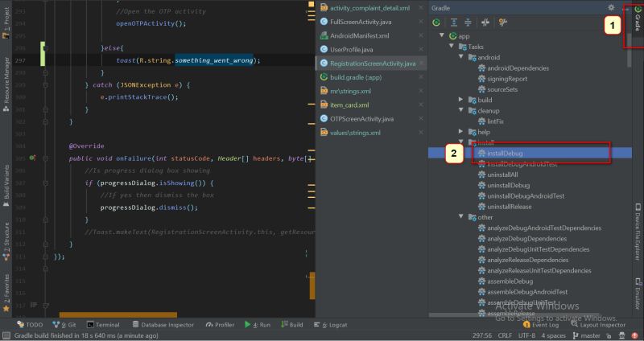Viewport: 644px width, 341px height.
Task: Open the Logcat tool window
Action: [x=330, y=325]
